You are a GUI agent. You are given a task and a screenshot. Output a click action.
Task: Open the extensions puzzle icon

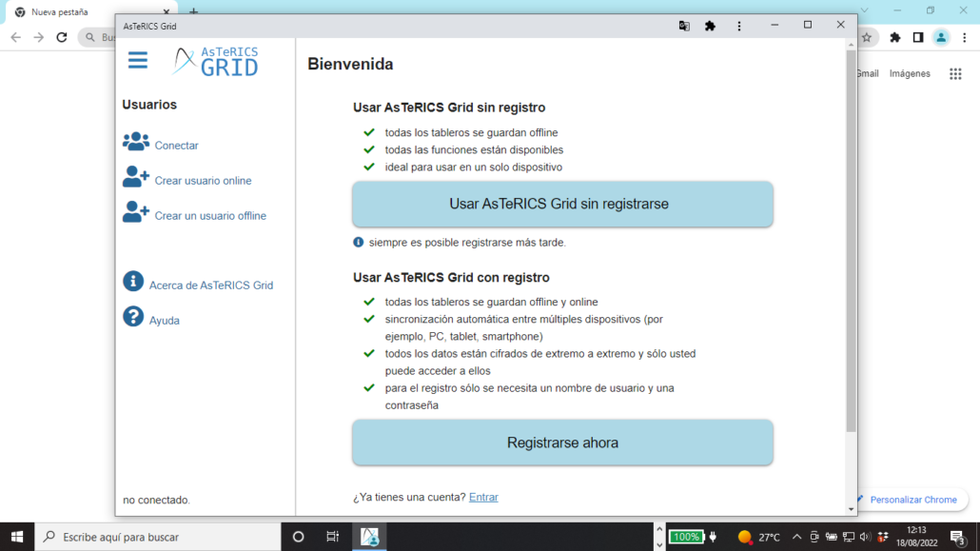click(710, 26)
